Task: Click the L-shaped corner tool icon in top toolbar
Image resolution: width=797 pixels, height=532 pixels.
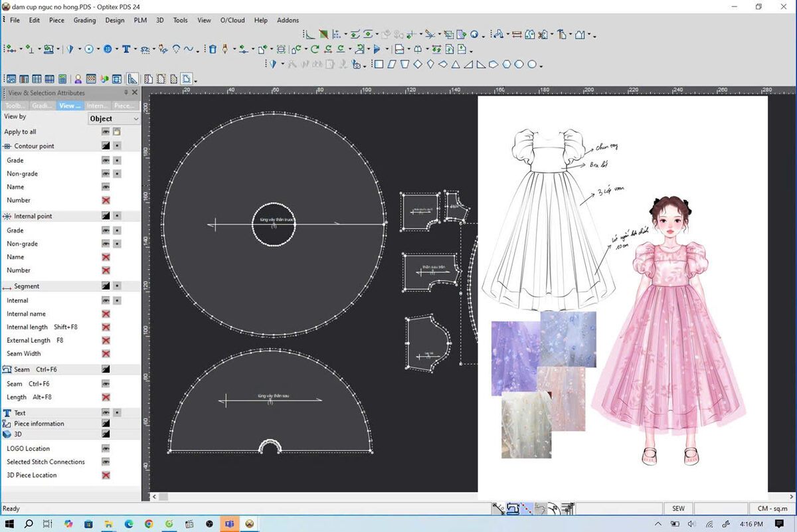Action: pyautogui.click(x=310, y=35)
